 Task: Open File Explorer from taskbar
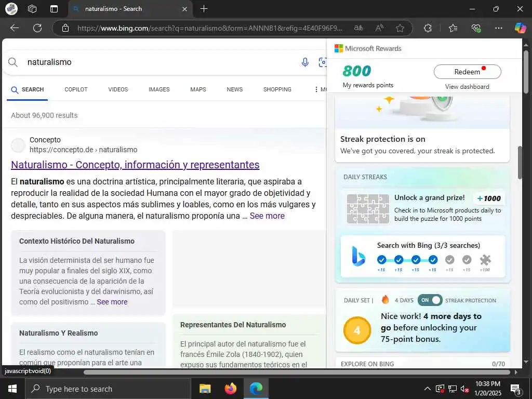[x=205, y=389]
